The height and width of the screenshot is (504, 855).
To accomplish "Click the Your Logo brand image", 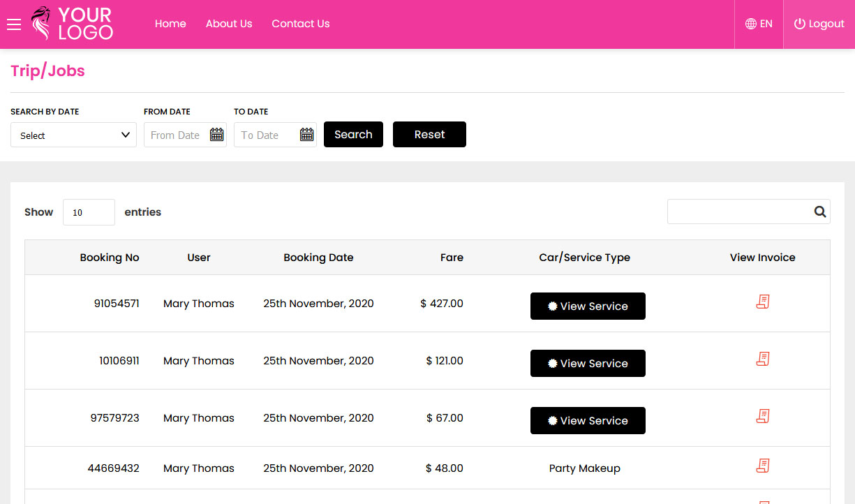I will [x=72, y=24].
